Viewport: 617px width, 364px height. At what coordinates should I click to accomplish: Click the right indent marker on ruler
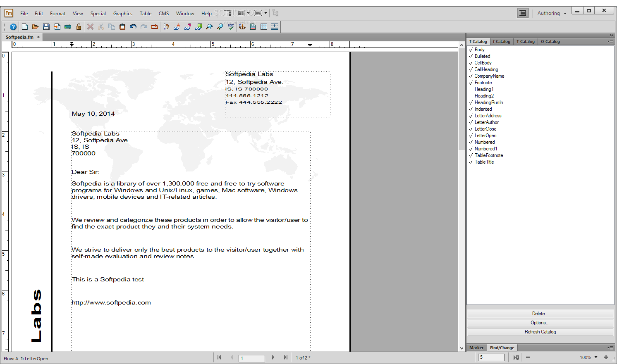310,45
